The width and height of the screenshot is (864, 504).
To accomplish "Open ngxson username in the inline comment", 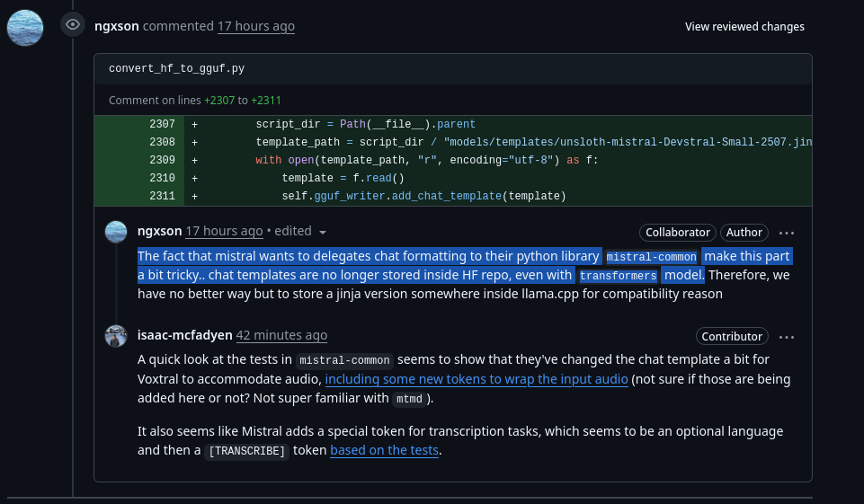I will coord(160,231).
